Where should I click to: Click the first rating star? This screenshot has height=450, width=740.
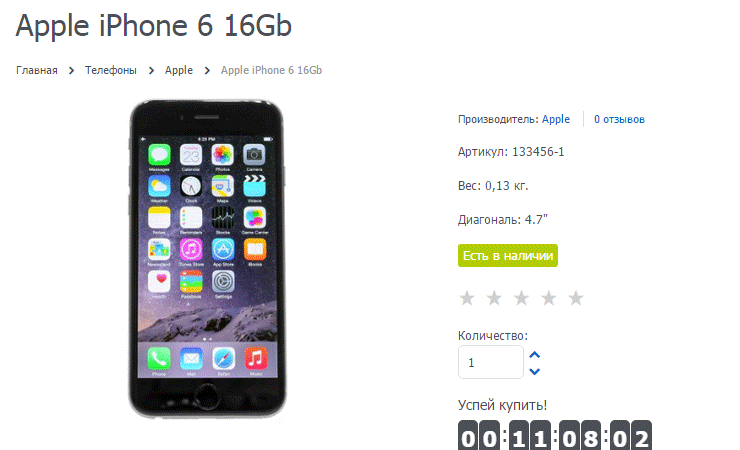[x=467, y=298]
